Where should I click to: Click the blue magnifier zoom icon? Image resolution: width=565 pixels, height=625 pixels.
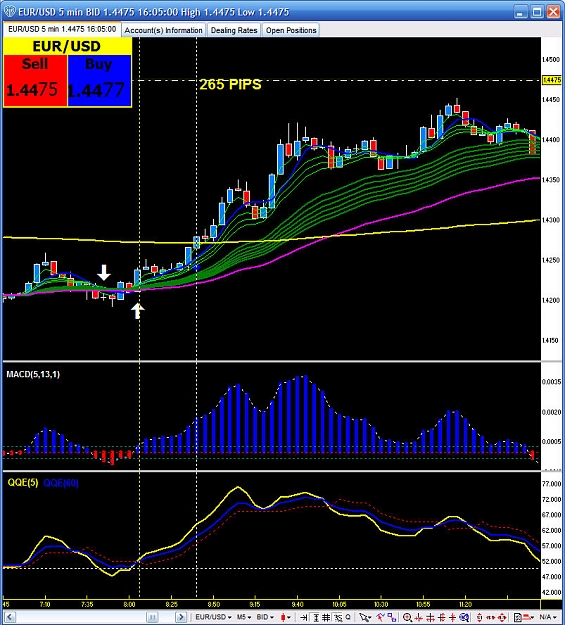coord(464,617)
